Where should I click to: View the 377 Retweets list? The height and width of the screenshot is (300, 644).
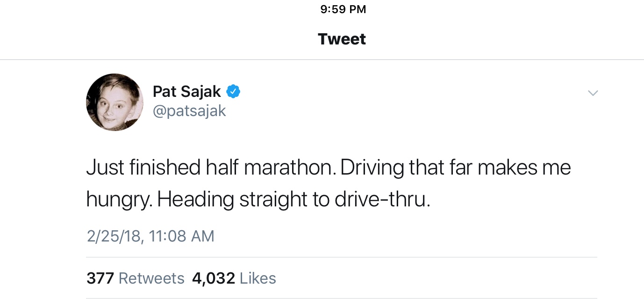point(135,278)
